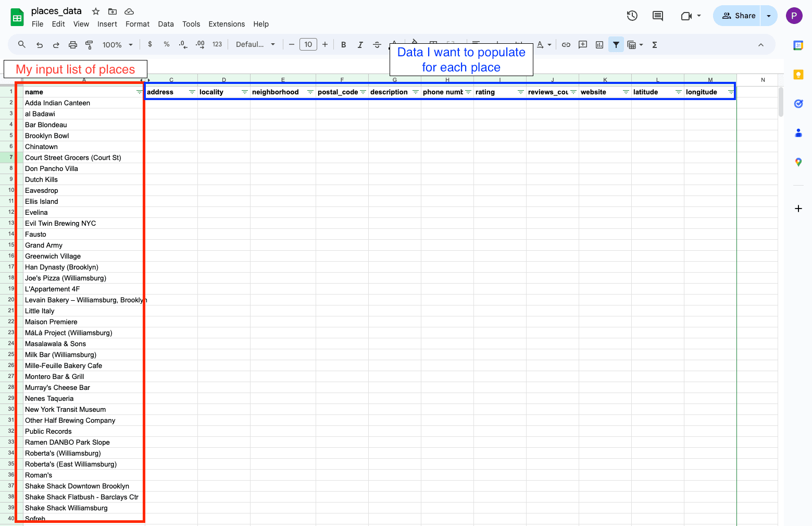Open the filter on rating column
The height and width of the screenshot is (526, 812).
click(520, 92)
